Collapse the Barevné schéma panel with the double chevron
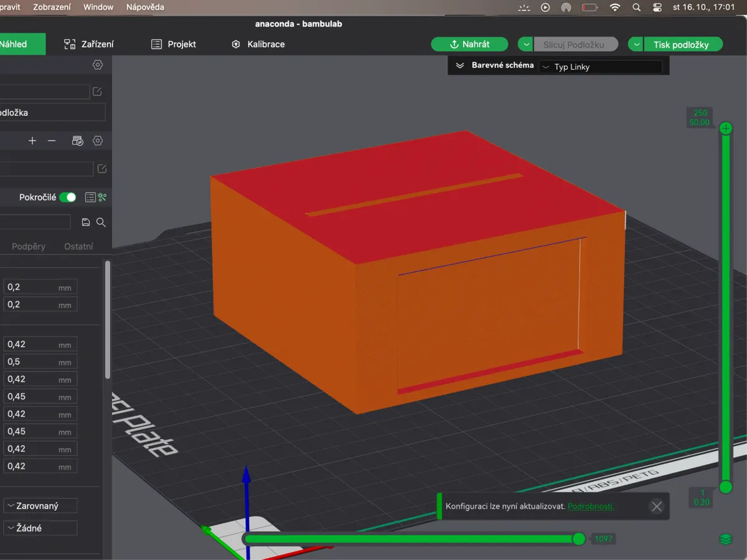The width and height of the screenshot is (747, 560). 460,65
